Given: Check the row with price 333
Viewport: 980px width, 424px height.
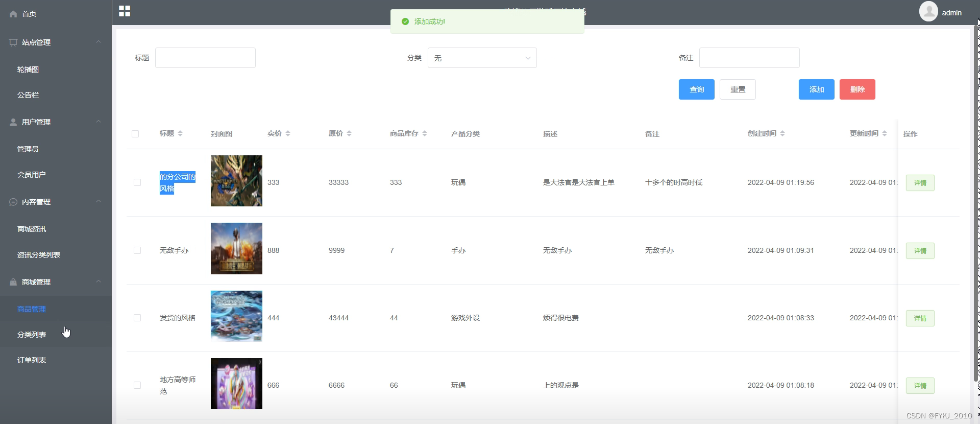Looking at the screenshot, I should 137,182.
